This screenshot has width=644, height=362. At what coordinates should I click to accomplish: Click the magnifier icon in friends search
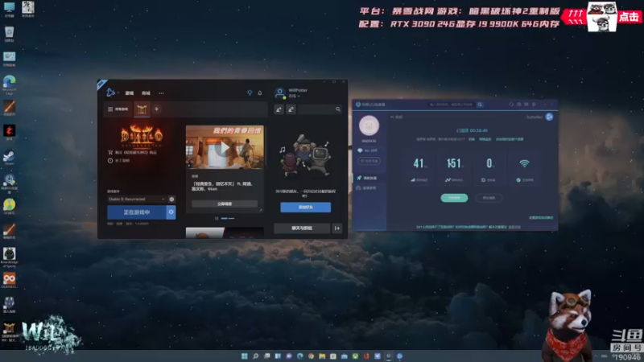click(x=338, y=109)
